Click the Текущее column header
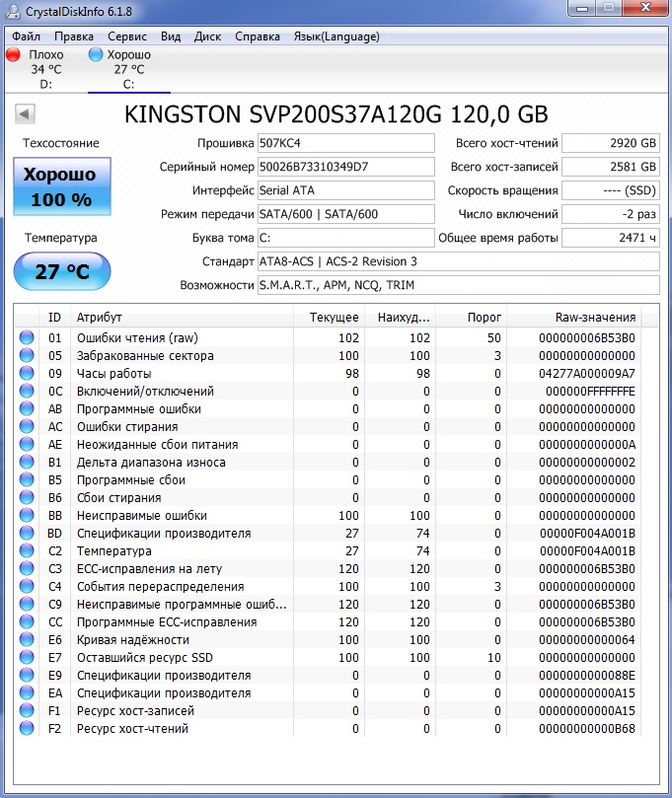 (329, 317)
